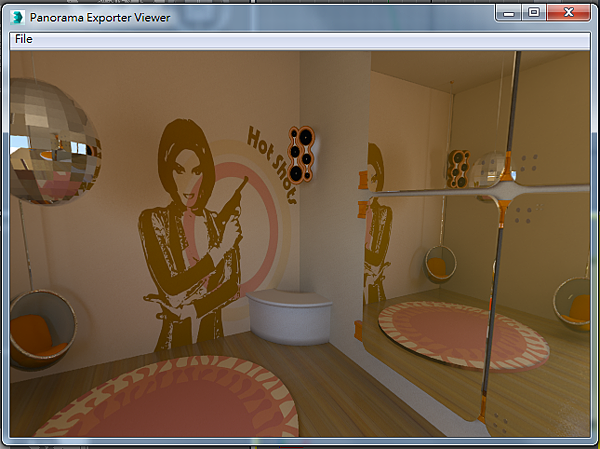Screen dimensions: 600x449
Task: Minimize the Panorama Exporter Viewer window
Action: coord(509,13)
